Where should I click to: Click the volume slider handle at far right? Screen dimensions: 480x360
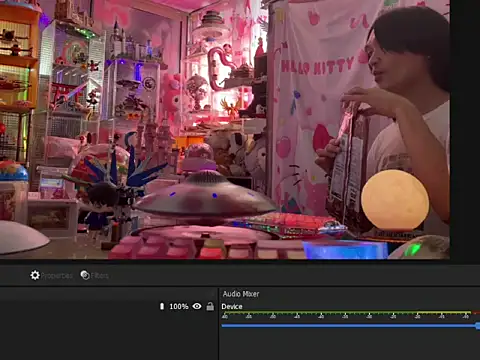click(x=478, y=326)
